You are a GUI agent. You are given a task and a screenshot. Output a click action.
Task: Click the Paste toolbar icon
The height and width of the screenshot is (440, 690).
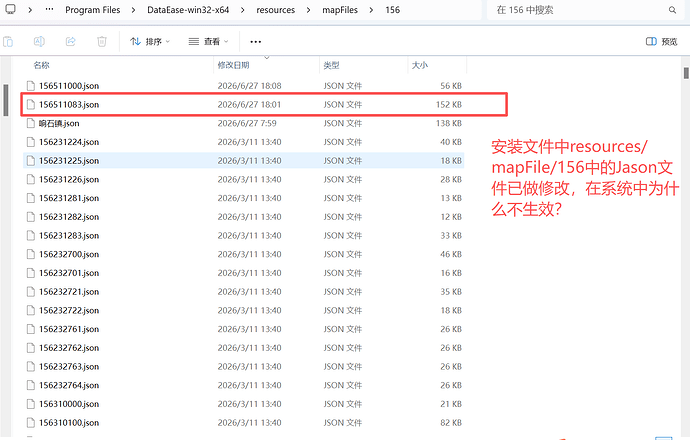pyautogui.click(x=8, y=41)
